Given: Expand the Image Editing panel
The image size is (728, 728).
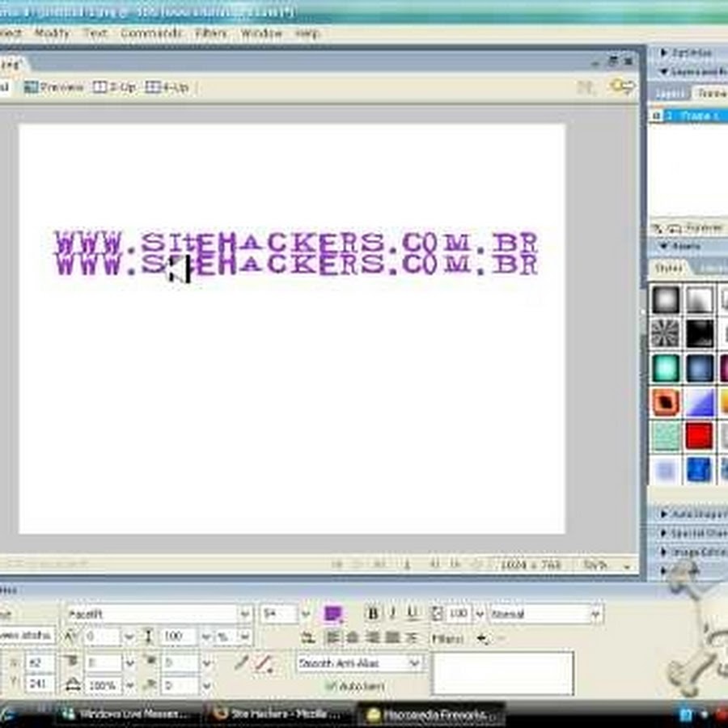Looking at the screenshot, I should 664,552.
